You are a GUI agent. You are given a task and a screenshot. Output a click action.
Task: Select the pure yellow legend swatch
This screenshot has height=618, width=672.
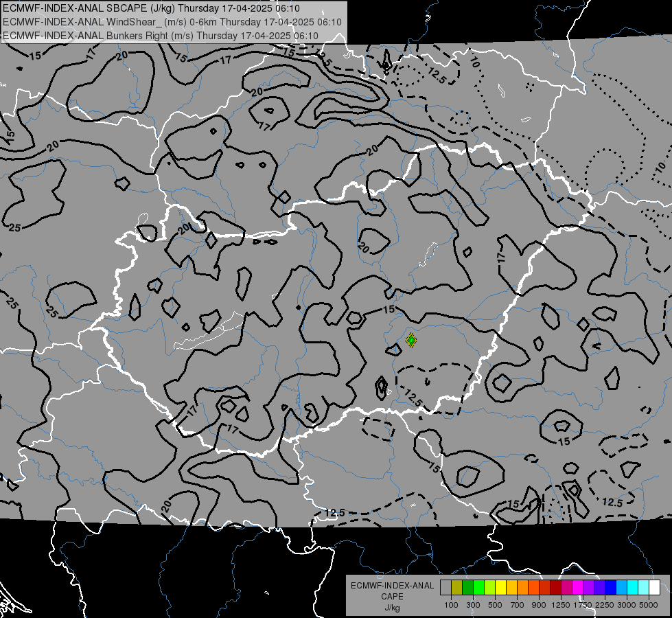pyautogui.click(x=500, y=588)
